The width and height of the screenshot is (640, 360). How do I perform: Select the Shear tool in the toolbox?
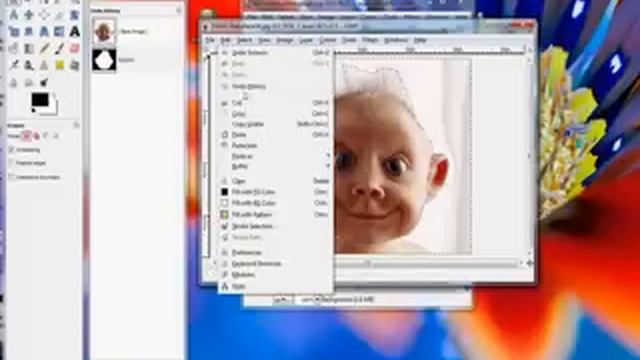(29, 31)
